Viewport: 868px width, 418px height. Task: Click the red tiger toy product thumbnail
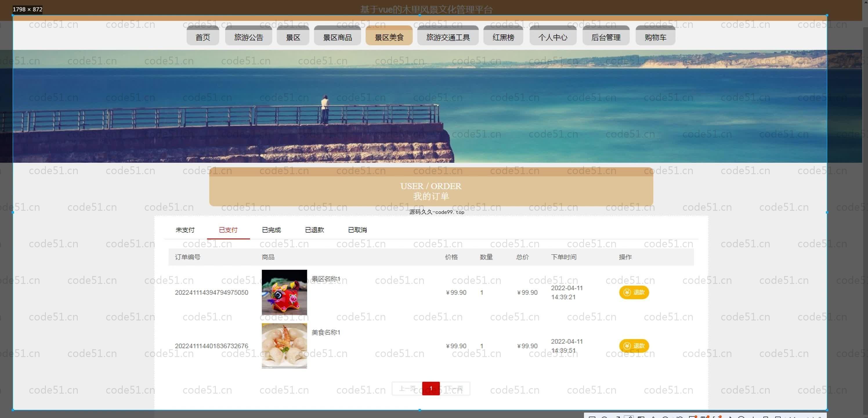point(284,292)
